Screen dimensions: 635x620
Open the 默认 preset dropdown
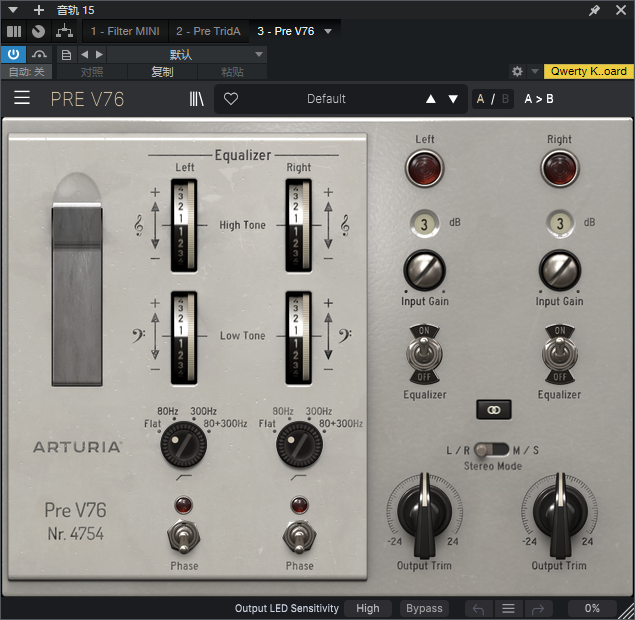(x=187, y=54)
